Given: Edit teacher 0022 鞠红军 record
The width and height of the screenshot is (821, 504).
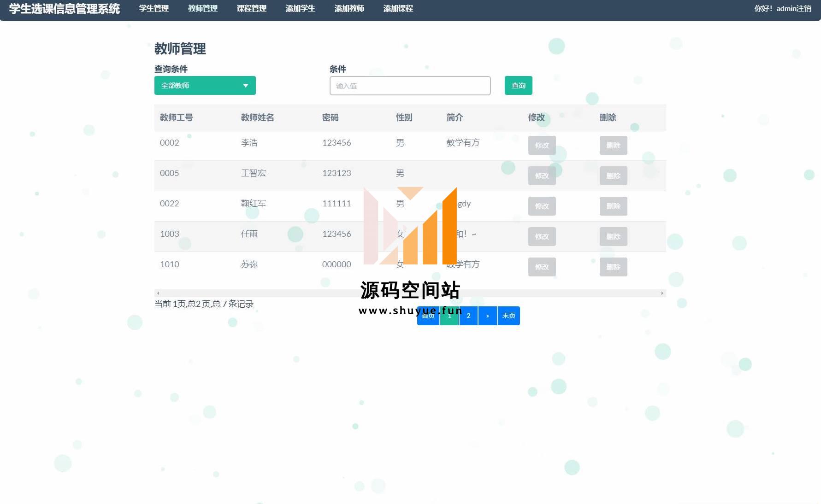Looking at the screenshot, I should click(x=542, y=206).
